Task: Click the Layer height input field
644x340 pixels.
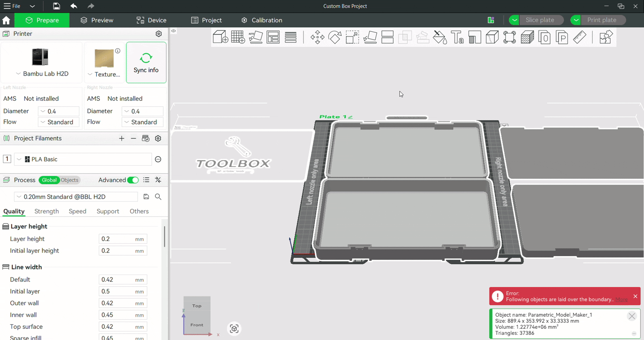Action: 116,239
